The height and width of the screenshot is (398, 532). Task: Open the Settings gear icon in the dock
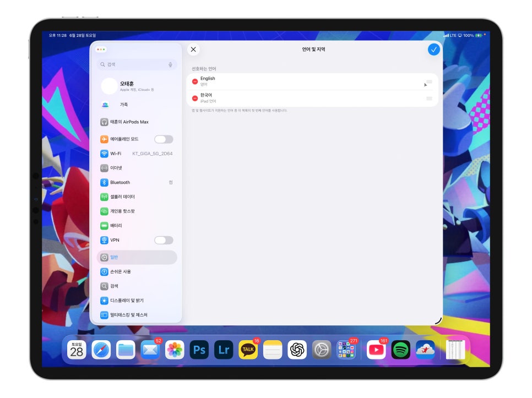click(x=322, y=350)
